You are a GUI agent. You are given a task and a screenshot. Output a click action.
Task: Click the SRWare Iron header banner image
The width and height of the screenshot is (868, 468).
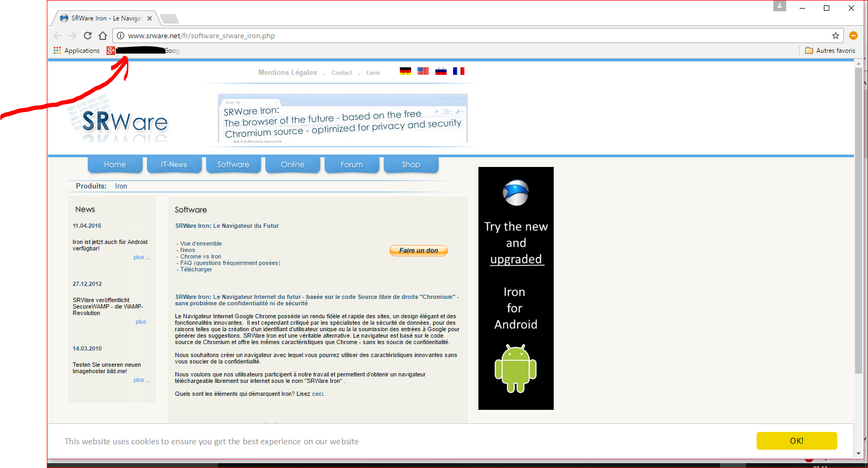click(343, 118)
